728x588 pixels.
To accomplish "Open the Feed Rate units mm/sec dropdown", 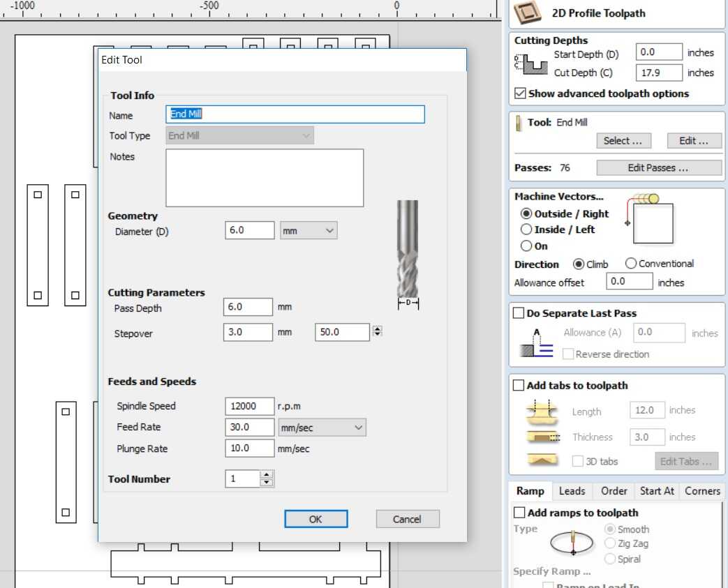I will pos(322,428).
